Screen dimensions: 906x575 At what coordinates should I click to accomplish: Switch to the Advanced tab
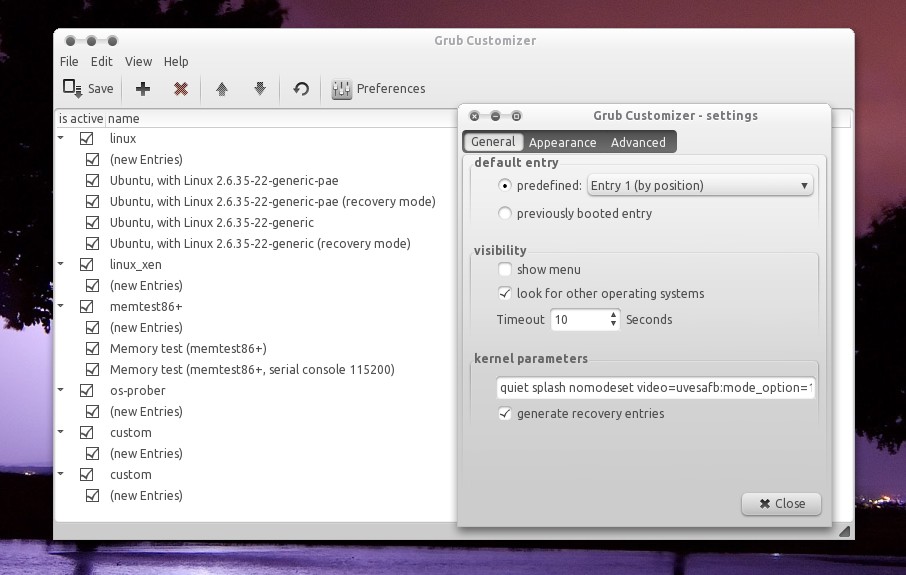click(638, 143)
